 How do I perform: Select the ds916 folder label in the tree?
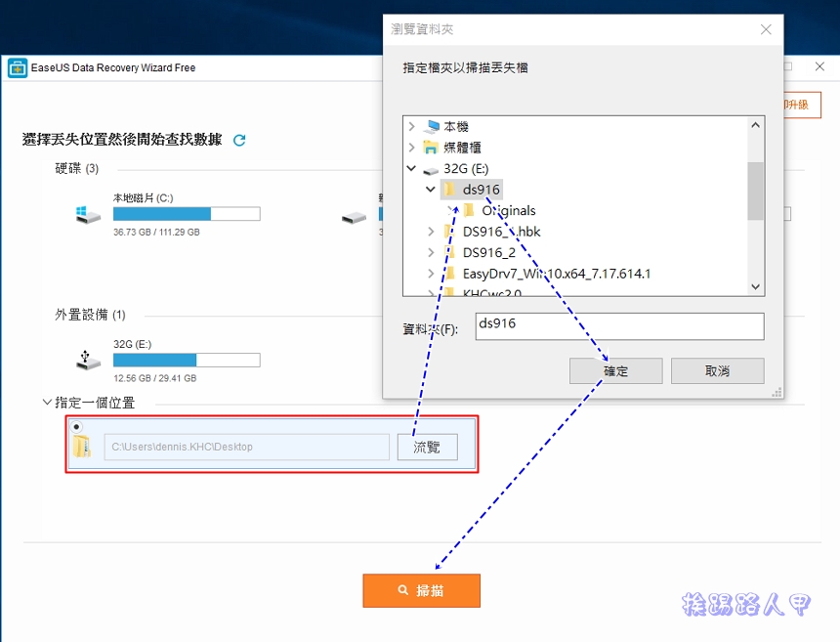[482, 190]
